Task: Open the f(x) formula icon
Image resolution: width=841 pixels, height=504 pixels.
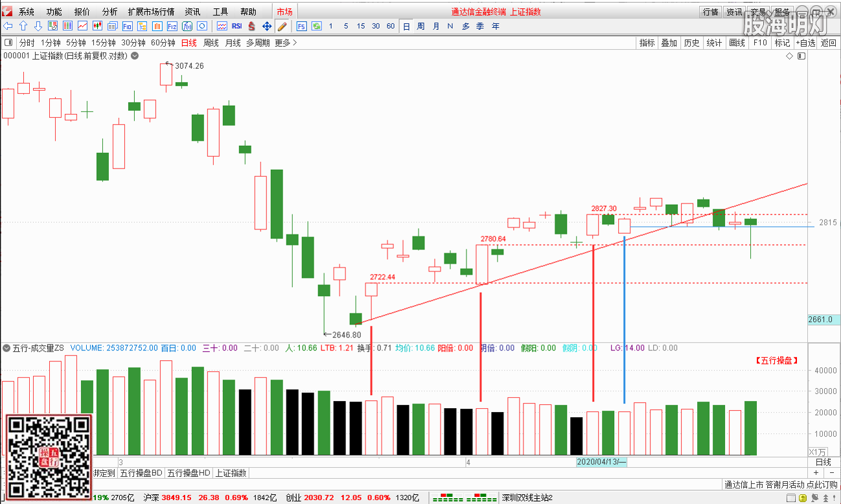Action: [187, 27]
